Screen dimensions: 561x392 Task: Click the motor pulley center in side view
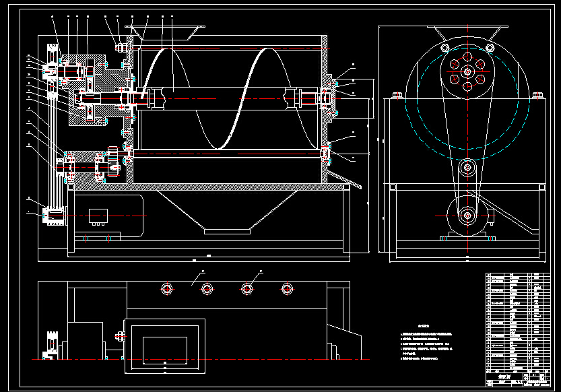(x=467, y=216)
